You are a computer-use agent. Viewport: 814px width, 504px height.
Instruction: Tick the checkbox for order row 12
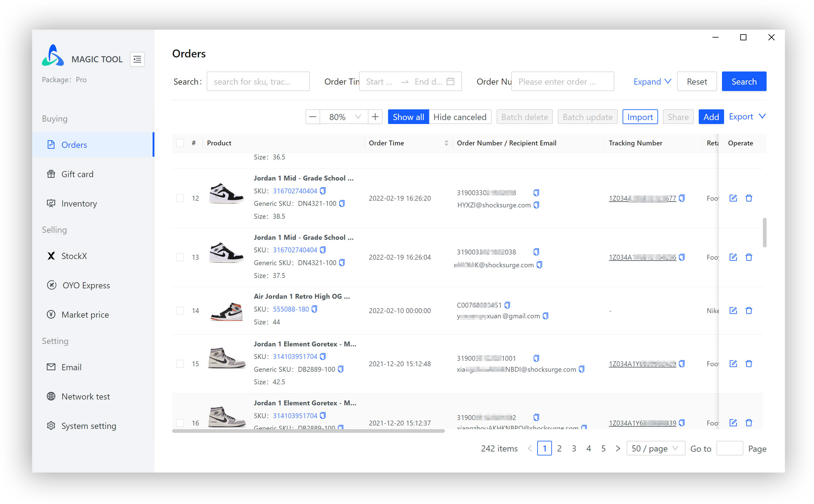(180, 198)
